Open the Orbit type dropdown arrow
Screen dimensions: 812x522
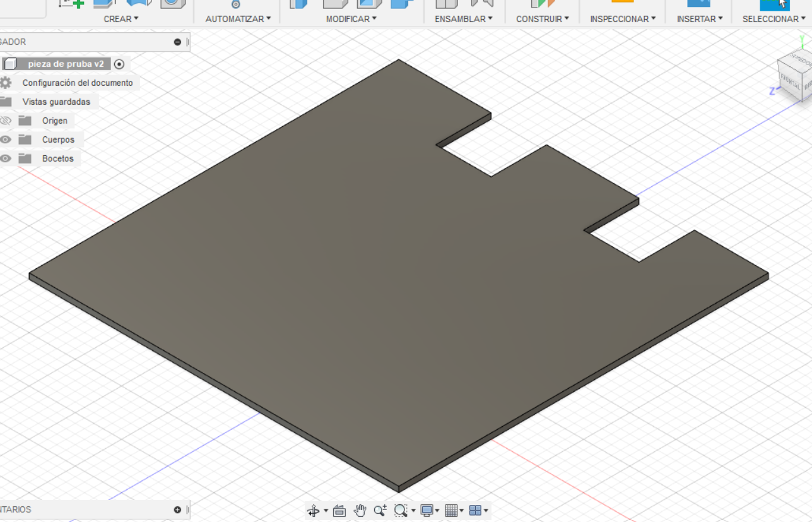326,511
